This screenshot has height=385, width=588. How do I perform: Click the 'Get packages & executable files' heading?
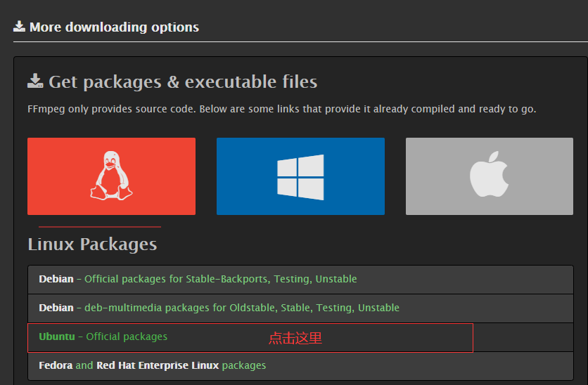(172, 81)
